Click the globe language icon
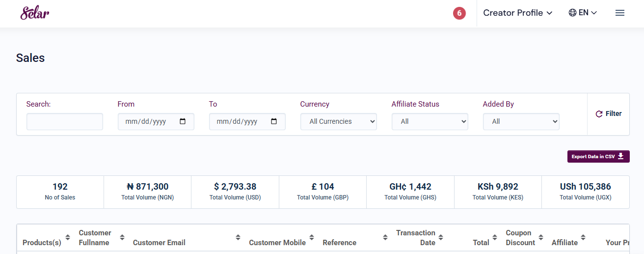Image resolution: width=644 pixels, height=254 pixels. click(572, 13)
